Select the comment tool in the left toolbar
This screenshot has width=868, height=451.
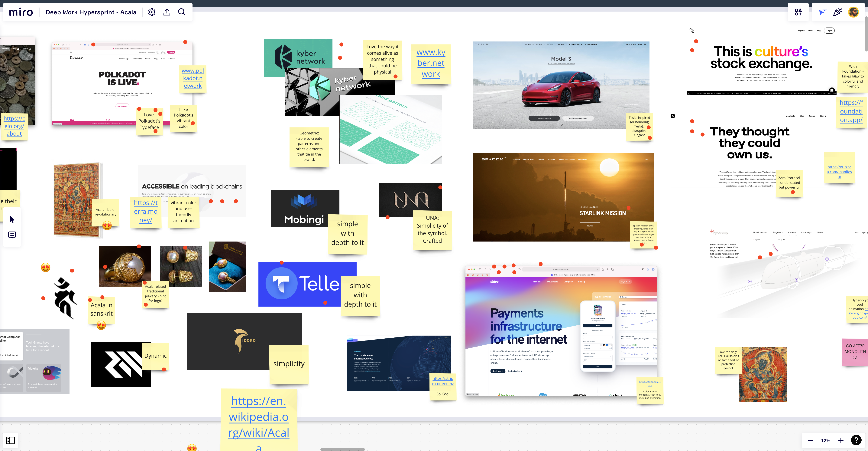tap(12, 235)
